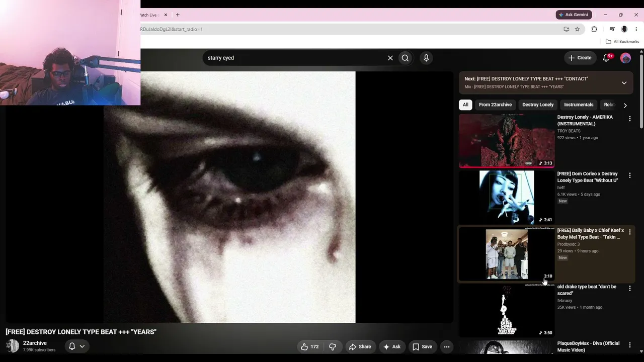Open the Chrome three-dot menu

point(636,29)
